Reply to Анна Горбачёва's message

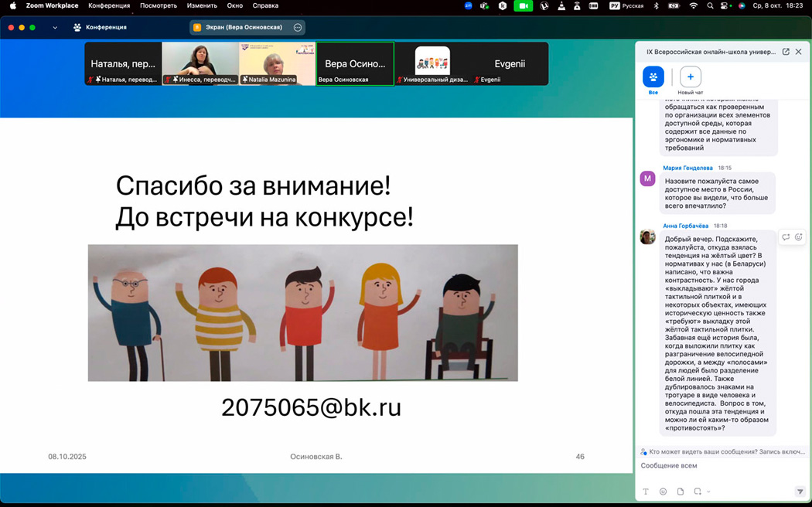click(x=786, y=237)
